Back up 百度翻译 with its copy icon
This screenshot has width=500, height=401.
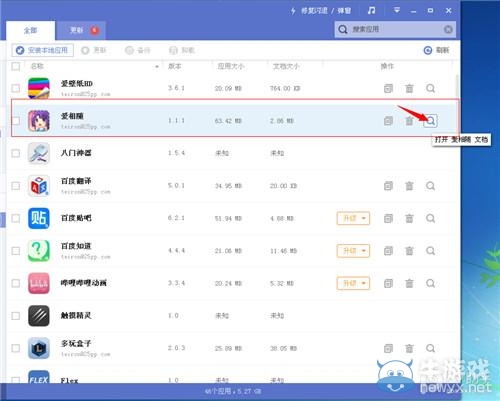[x=388, y=186]
